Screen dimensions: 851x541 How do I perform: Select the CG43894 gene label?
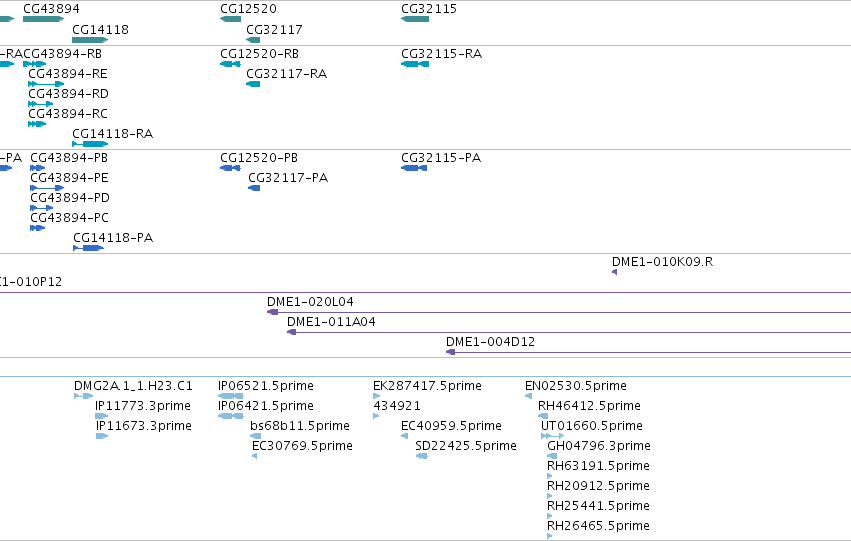(51, 9)
